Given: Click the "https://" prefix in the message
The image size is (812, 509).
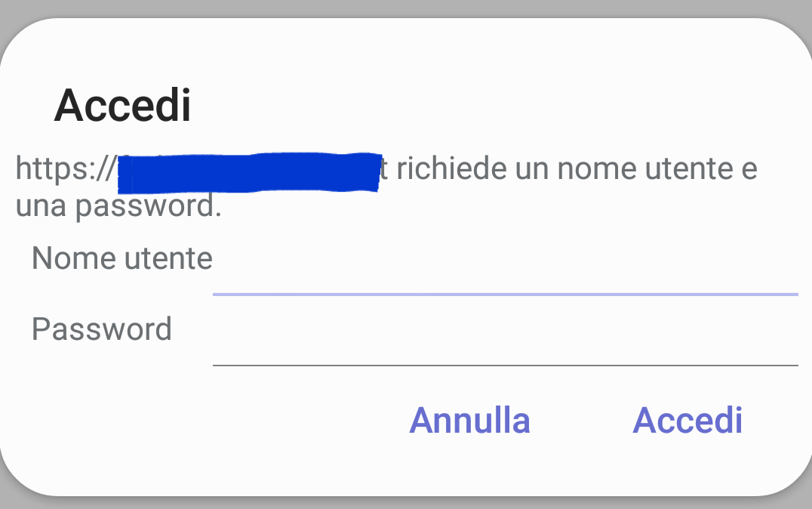Looking at the screenshot, I should click(65, 168).
